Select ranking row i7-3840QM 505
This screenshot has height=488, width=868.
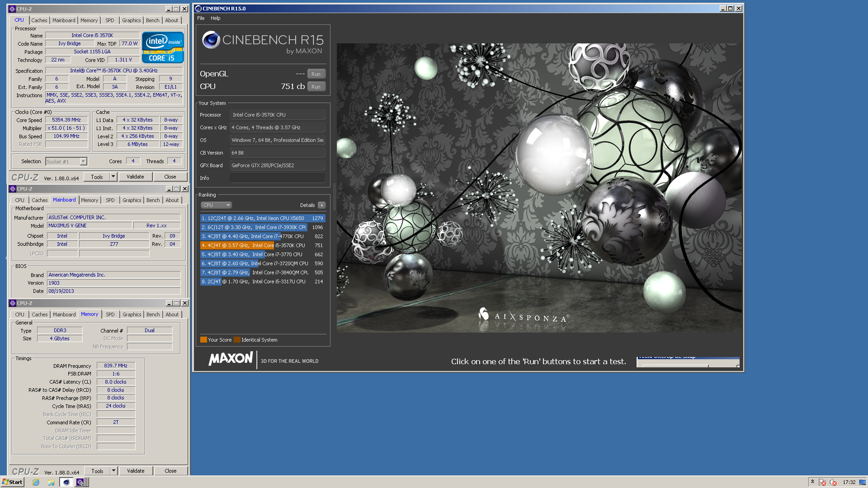(x=263, y=272)
